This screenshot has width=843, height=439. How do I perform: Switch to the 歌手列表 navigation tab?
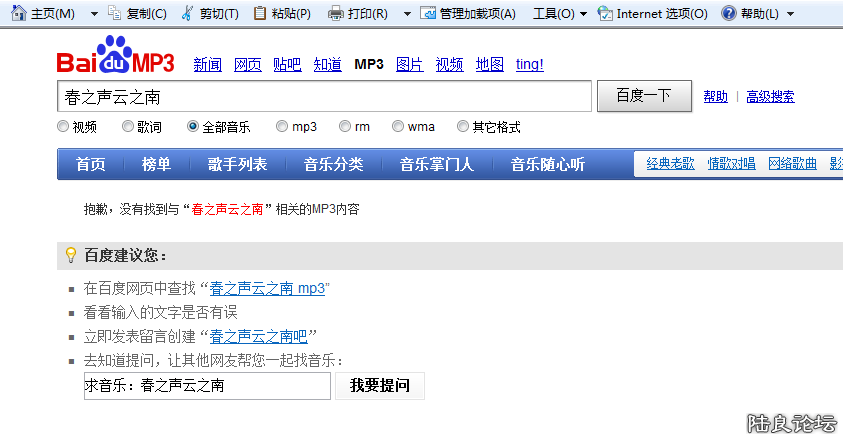237,165
